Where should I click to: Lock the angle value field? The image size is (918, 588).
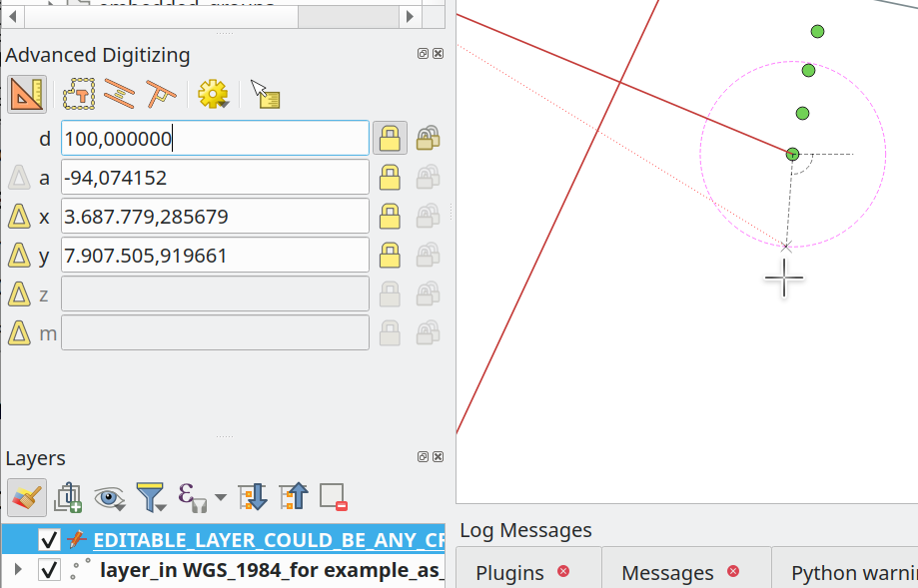(x=390, y=177)
